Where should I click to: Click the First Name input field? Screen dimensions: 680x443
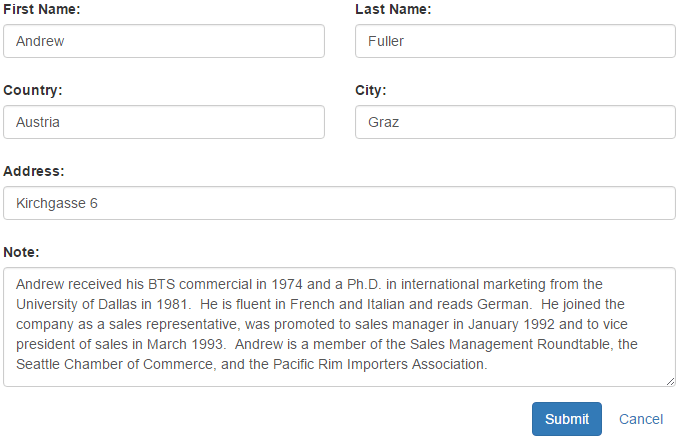[x=164, y=41]
